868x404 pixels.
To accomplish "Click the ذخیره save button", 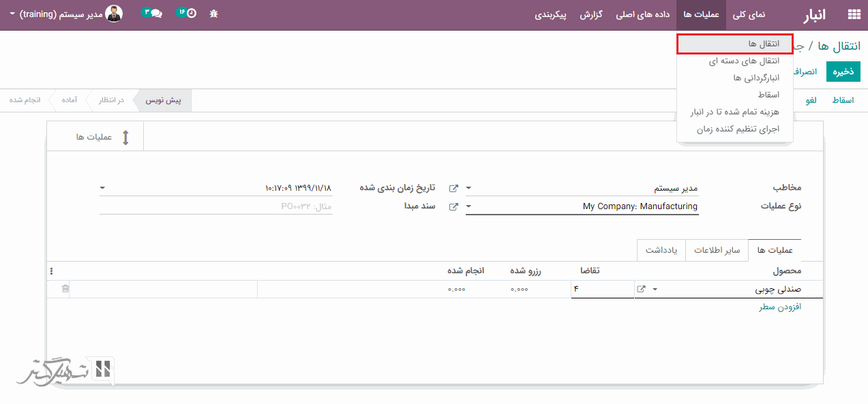I will tap(843, 72).
